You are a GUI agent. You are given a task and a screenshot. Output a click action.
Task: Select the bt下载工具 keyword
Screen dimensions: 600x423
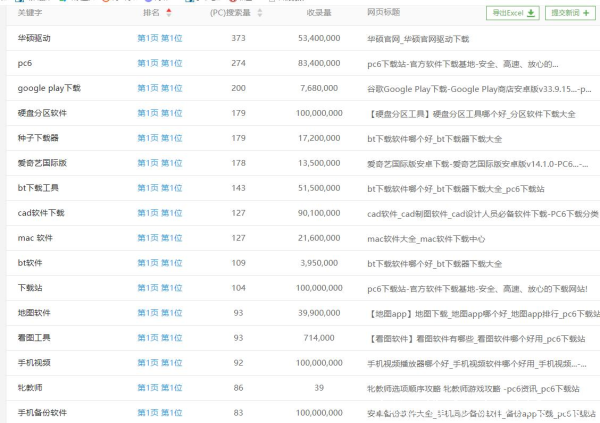pyautogui.click(x=40, y=188)
